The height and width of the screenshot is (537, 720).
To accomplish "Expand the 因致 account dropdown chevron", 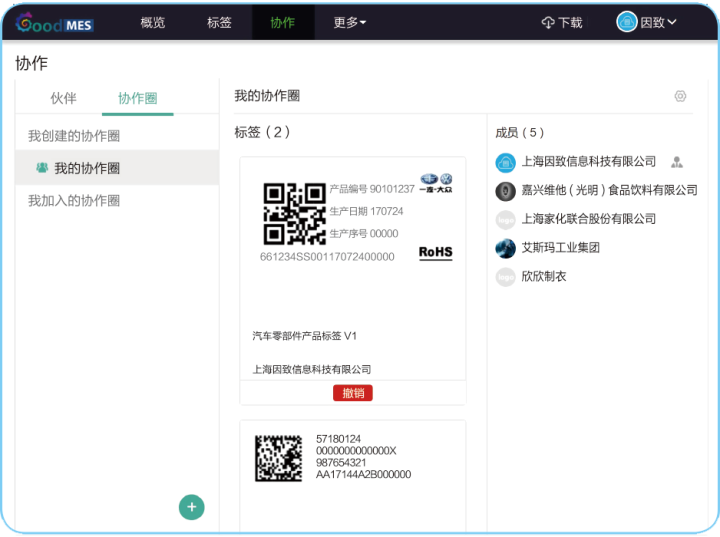I will [x=672, y=22].
